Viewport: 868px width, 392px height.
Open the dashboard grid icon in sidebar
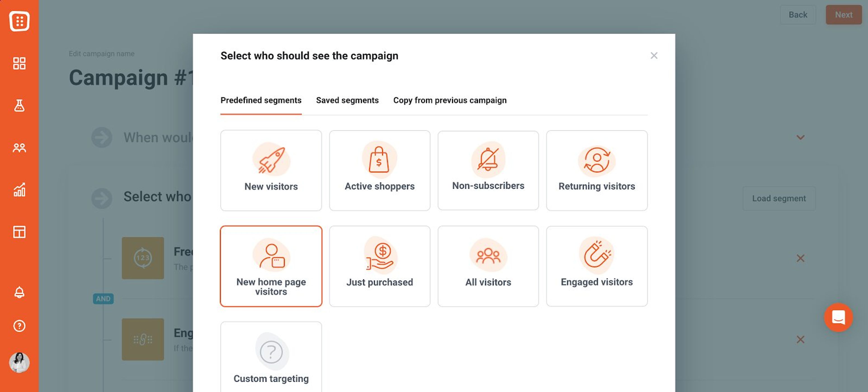point(19,63)
